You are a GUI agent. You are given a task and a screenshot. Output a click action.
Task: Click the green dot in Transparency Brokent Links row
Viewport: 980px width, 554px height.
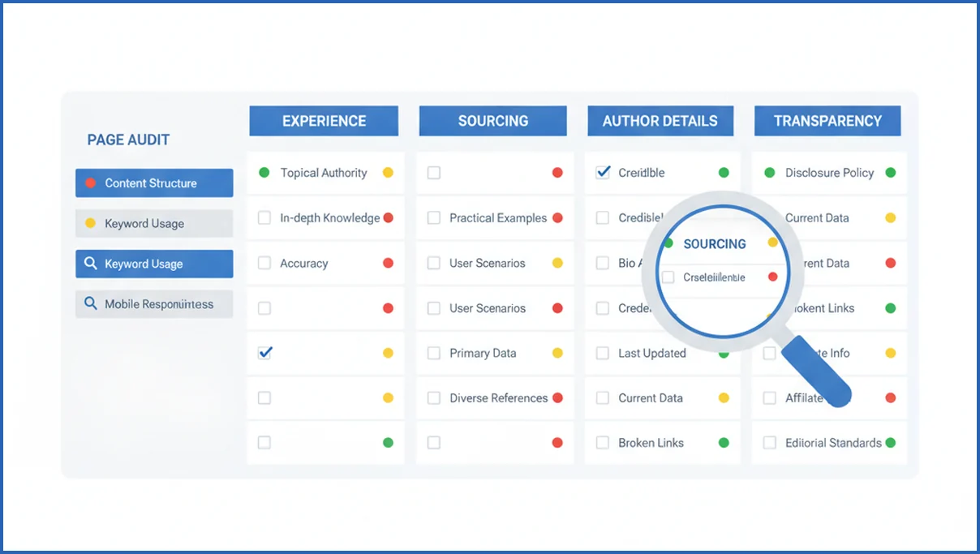pyautogui.click(x=891, y=308)
